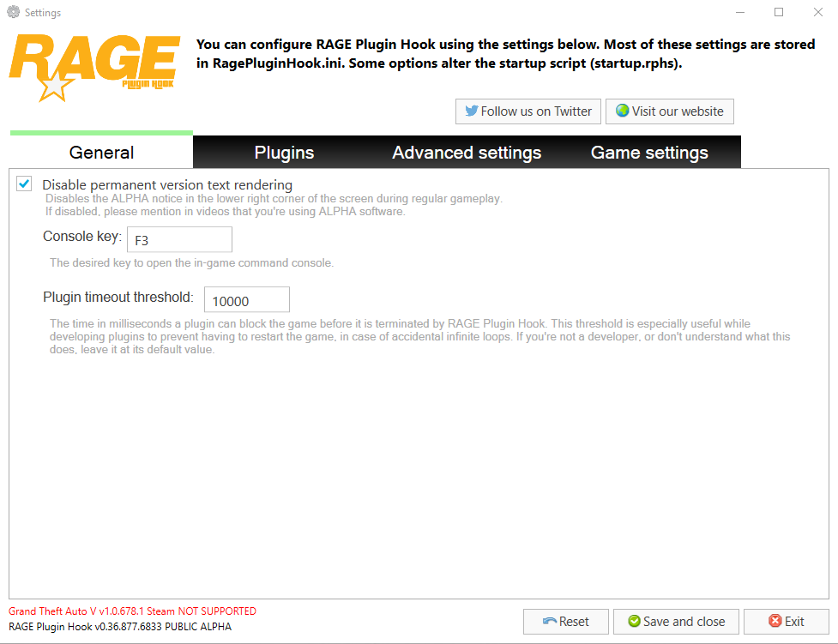Click the Twitter bird icon
The height and width of the screenshot is (644, 838).
coord(472,111)
